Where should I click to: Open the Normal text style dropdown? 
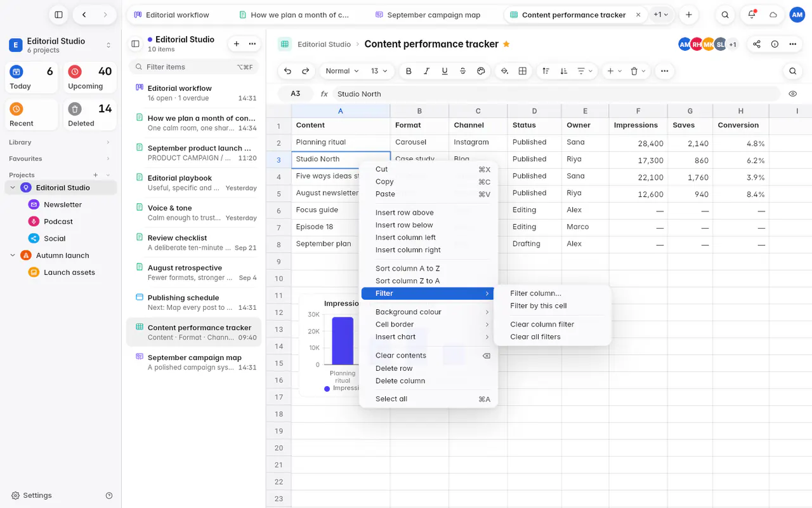[x=342, y=71]
